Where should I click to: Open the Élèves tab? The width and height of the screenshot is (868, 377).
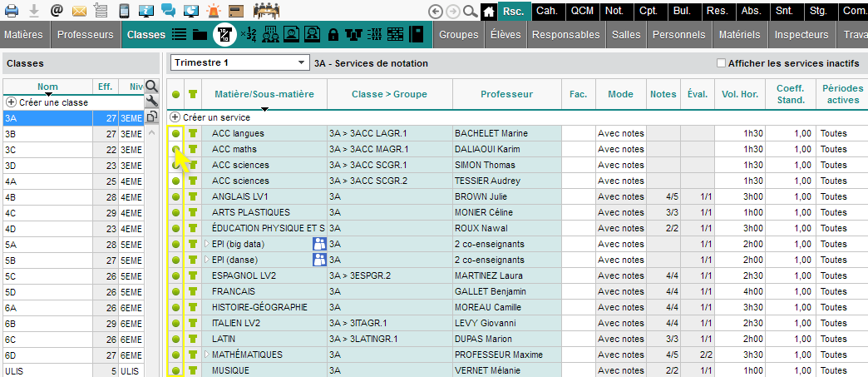[x=506, y=35]
